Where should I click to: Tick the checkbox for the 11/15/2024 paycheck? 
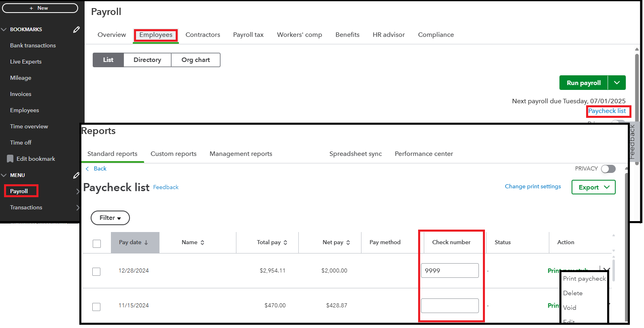pos(96,307)
